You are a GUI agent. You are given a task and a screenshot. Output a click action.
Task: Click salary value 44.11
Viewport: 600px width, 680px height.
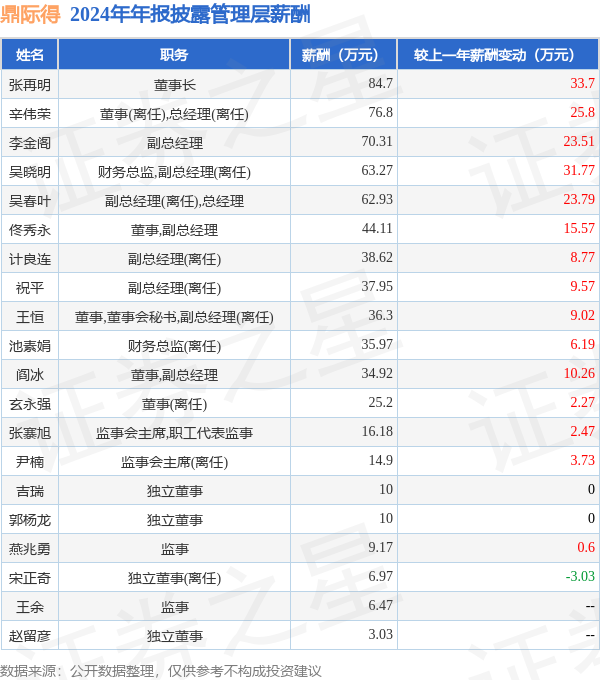[x=377, y=229]
